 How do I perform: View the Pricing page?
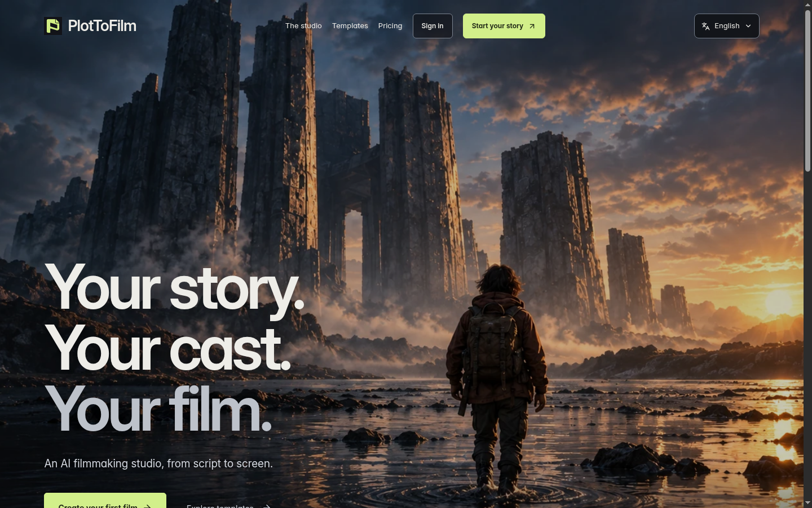click(390, 26)
